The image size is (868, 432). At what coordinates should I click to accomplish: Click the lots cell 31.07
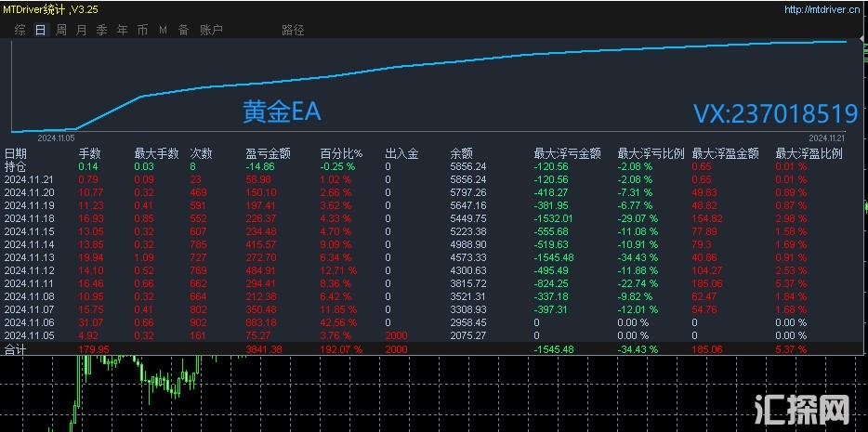click(91, 322)
